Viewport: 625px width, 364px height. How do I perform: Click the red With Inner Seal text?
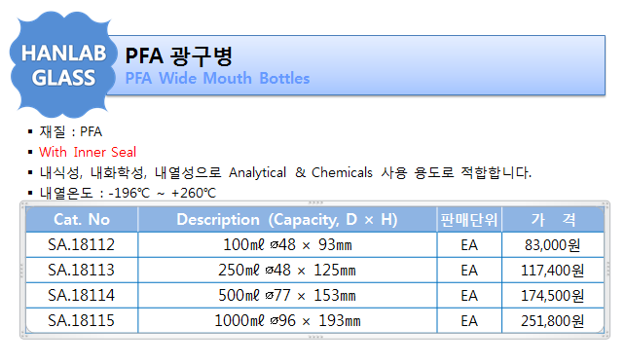tap(88, 152)
